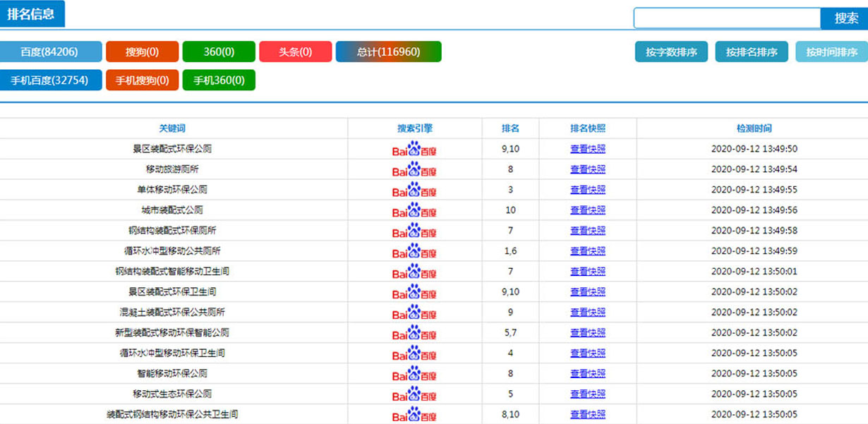Click Baidu logo in 城市装配式公厕 row
868x424 pixels.
[x=414, y=210]
